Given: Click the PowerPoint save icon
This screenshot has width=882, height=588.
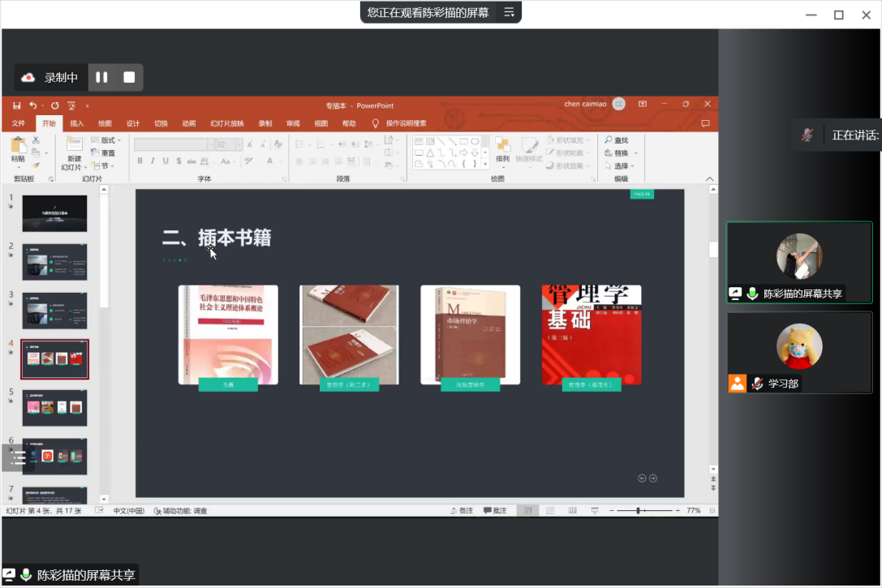Looking at the screenshot, I should pos(17,105).
